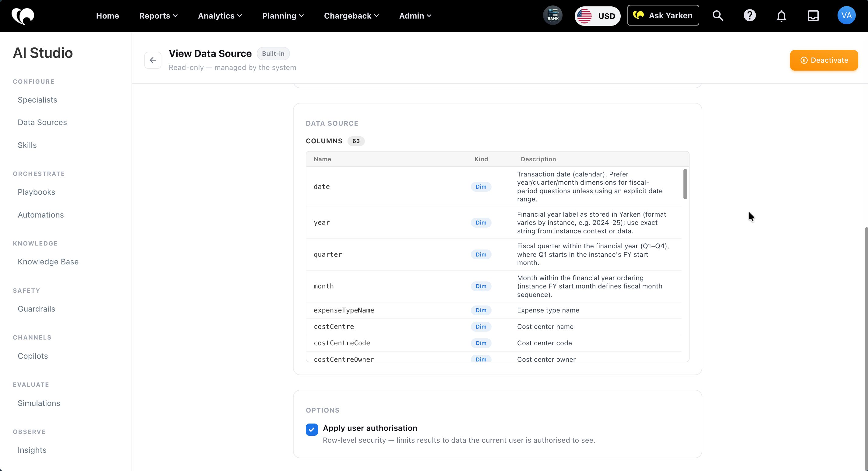Click the Kind column header
Image resolution: width=868 pixels, height=471 pixels.
[481, 159]
